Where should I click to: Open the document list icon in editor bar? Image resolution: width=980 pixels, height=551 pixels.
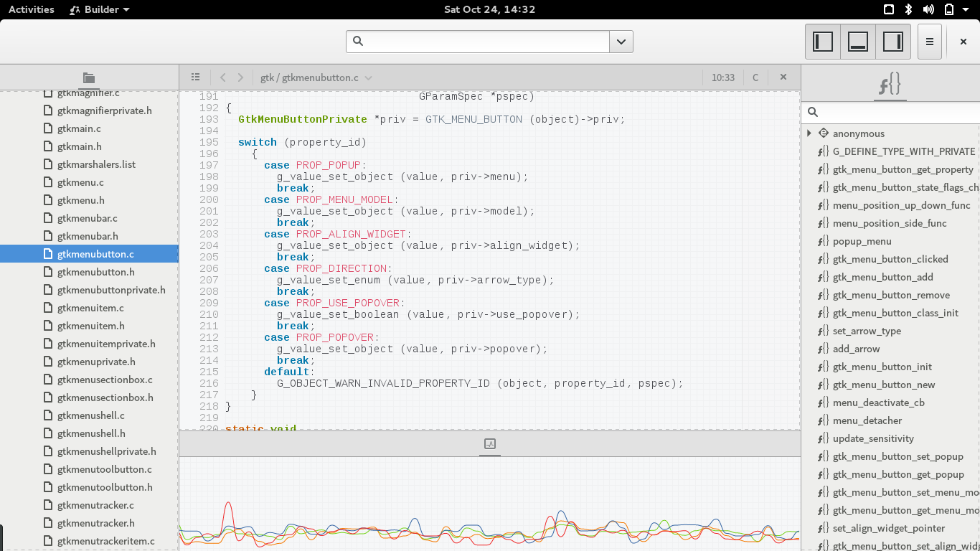pyautogui.click(x=195, y=77)
